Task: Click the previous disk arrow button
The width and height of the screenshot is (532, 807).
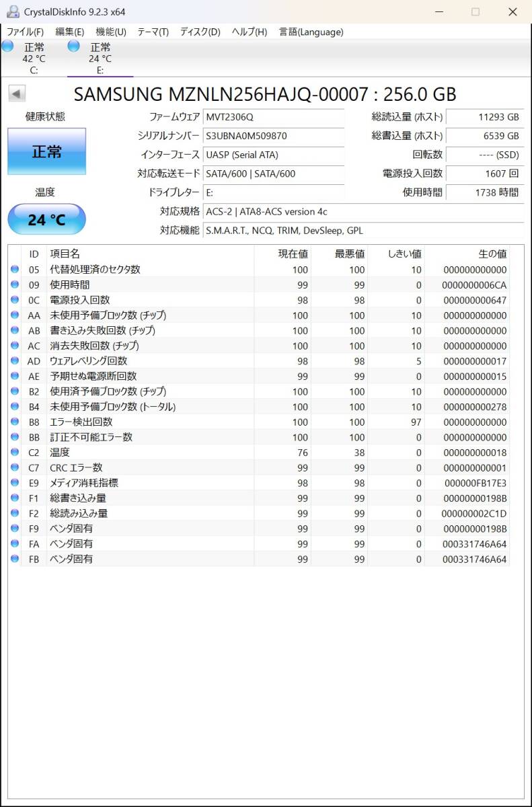Action: [17, 94]
